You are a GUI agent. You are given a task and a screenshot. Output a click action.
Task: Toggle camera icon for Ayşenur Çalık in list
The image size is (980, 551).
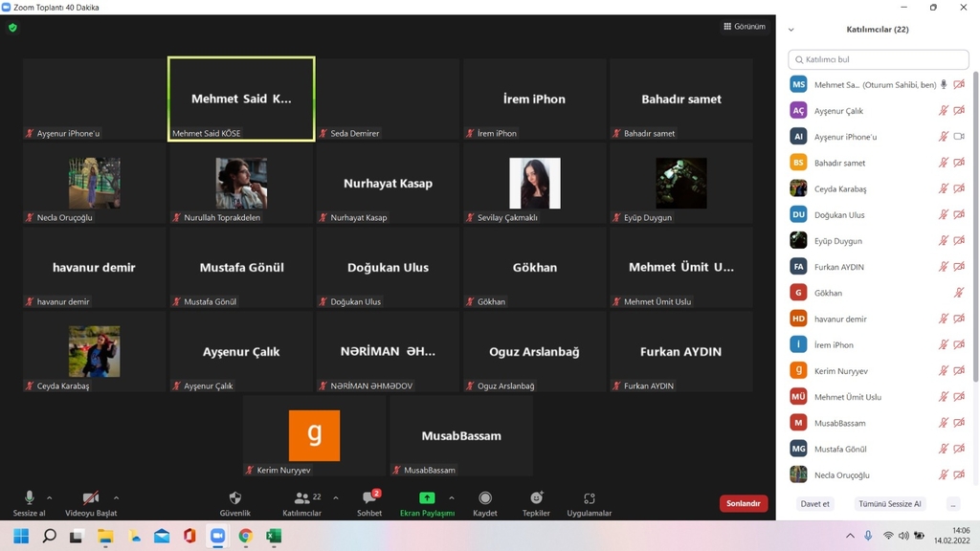(x=959, y=111)
